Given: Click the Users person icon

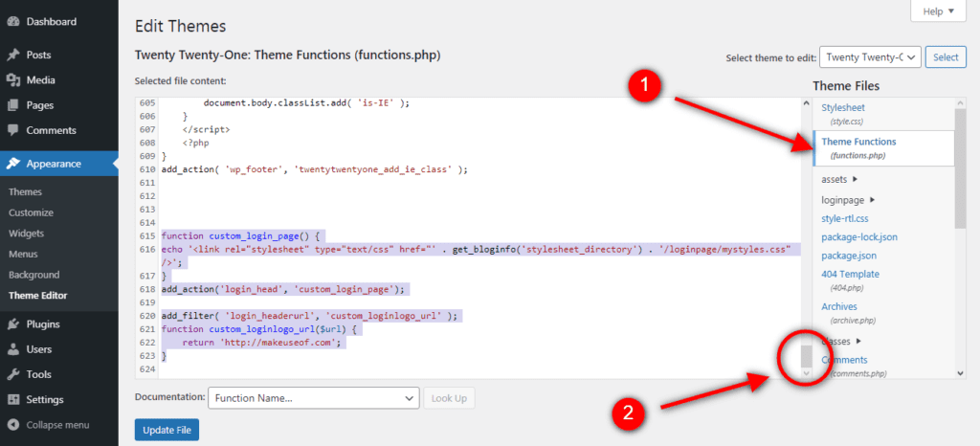Looking at the screenshot, I should coord(13,349).
